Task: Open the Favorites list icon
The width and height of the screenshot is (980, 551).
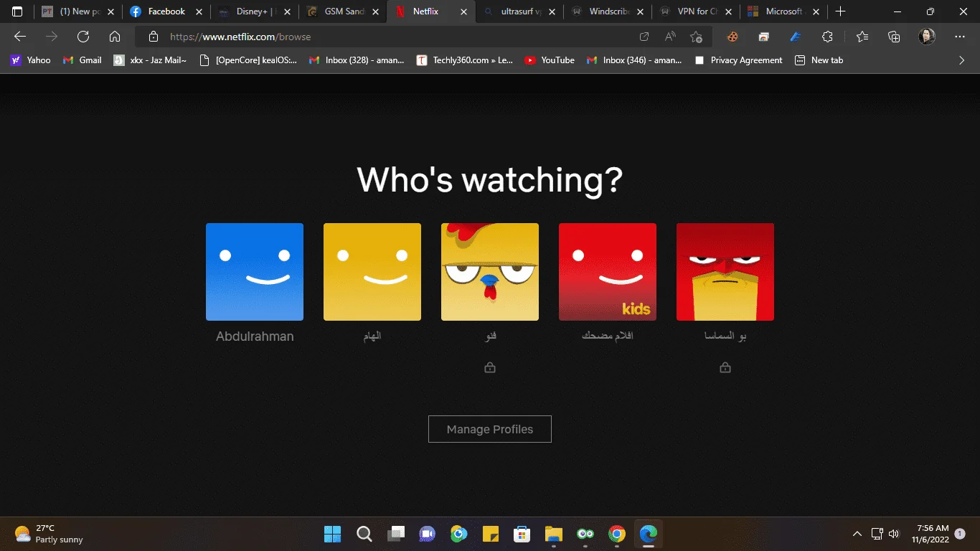Action: (862, 37)
